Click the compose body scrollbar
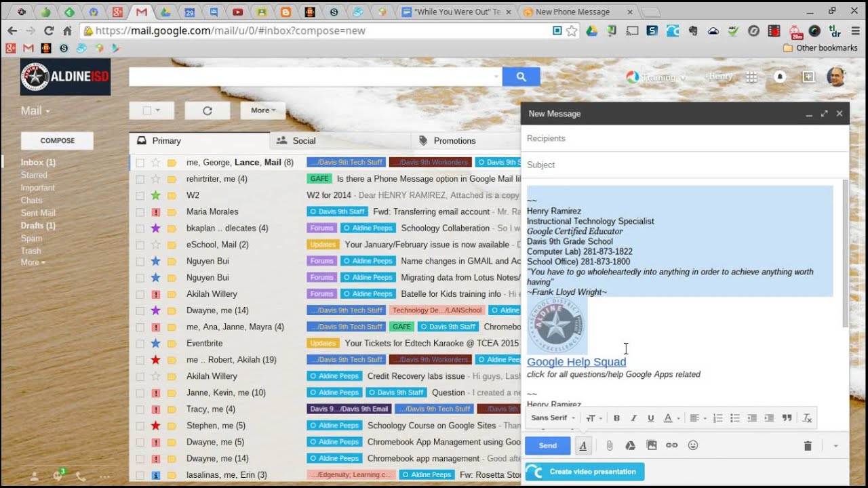Image resolution: width=868 pixels, height=488 pixels. pyautogui.click(x=845, y=253)
